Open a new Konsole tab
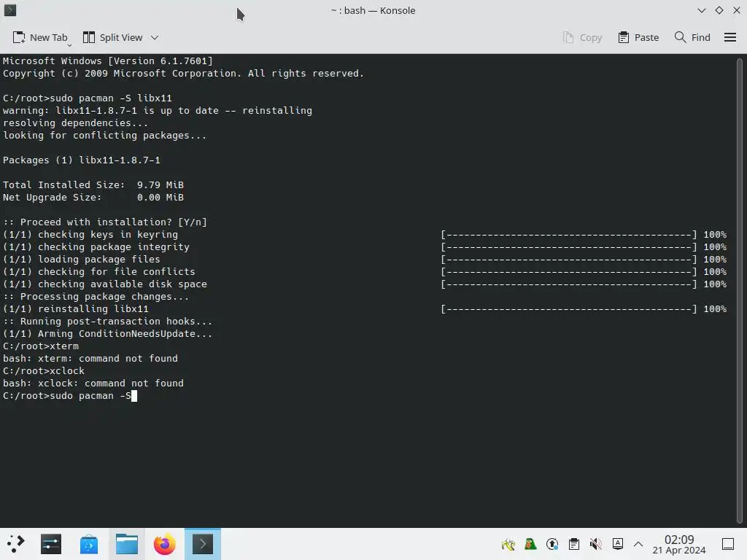Viewport: 747px width, 560px height. (x=40, y=38)
